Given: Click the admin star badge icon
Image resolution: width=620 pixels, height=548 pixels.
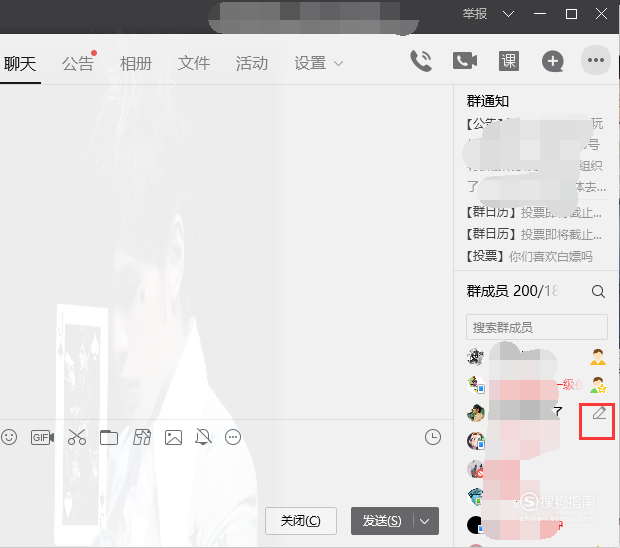Looking at the screenshot, I should coord(598,385).
